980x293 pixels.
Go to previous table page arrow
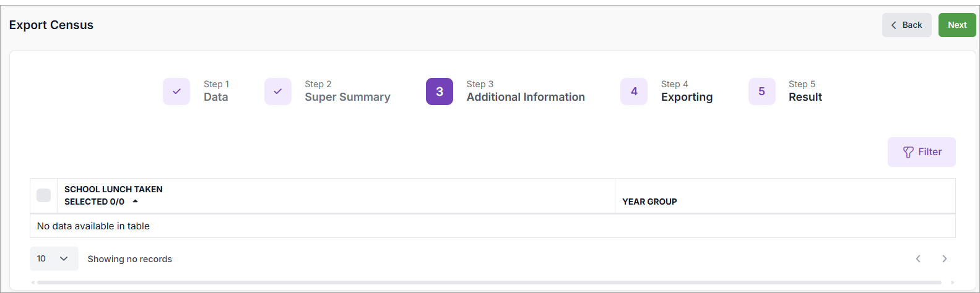pyautogui.click(x=918, y=259)
